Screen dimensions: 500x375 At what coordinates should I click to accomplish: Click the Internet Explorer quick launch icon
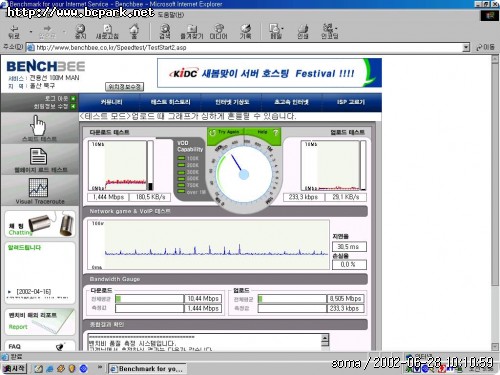tap(50, 368)
